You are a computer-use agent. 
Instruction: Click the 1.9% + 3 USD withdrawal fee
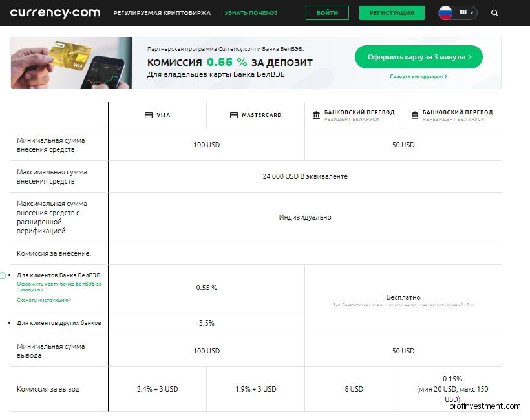255,389
